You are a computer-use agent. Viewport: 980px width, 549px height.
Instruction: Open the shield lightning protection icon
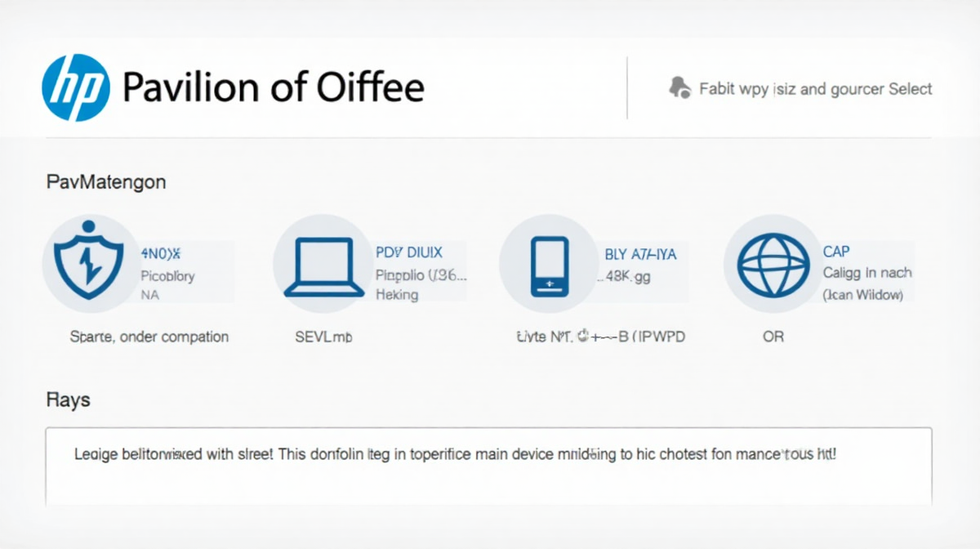point(87,261)
